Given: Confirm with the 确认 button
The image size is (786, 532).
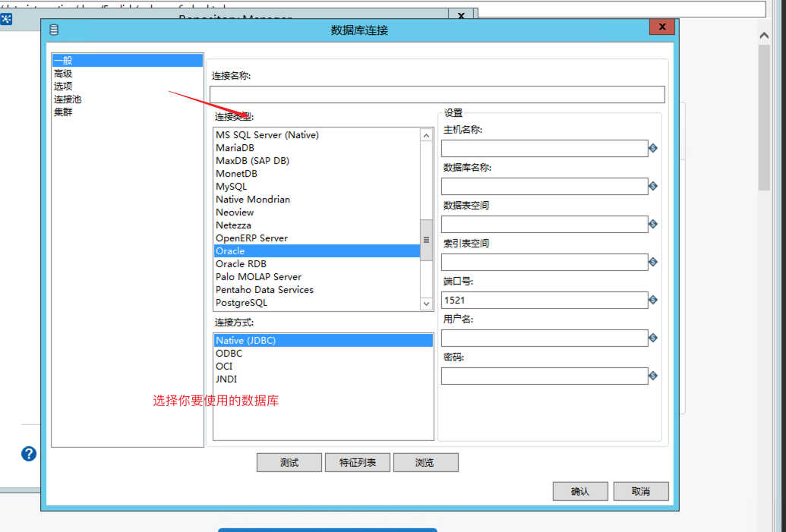Looking at the screenshot, I should point(580,491).
